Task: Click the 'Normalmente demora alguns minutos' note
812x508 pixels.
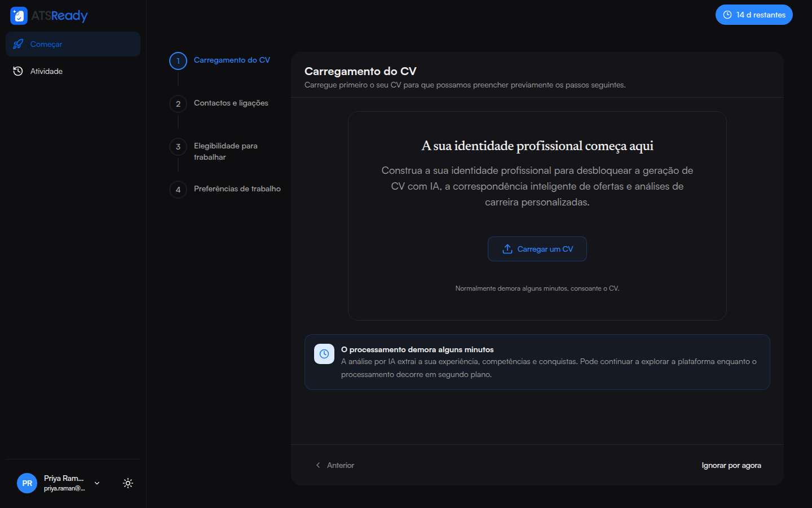Action: [x=537, y=288]
